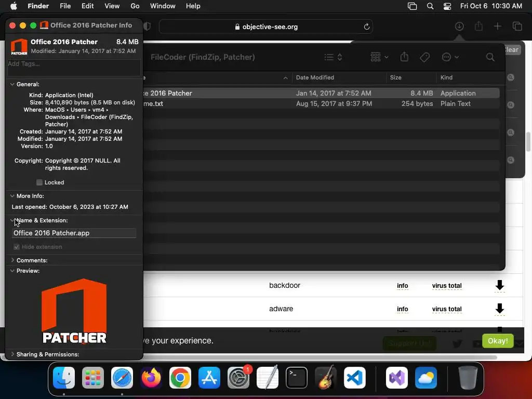The image size is (532, 399).
Task: Download the backdoor sample arrow
Action: pos(499,286)
